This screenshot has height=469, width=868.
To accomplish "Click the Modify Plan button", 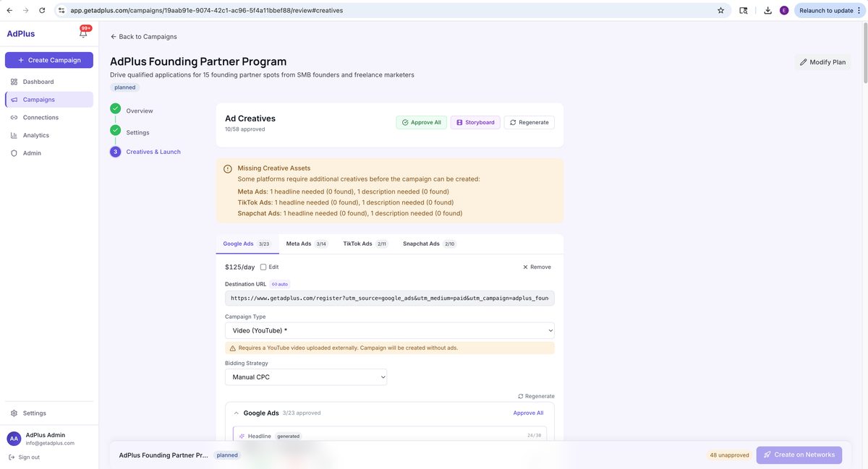I will point(822,62).
